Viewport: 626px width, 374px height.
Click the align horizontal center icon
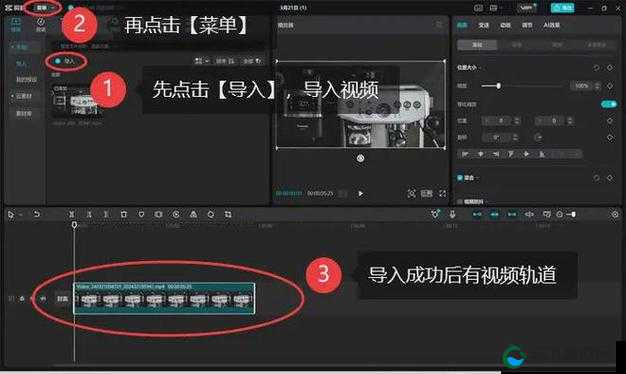coord(481,154)
